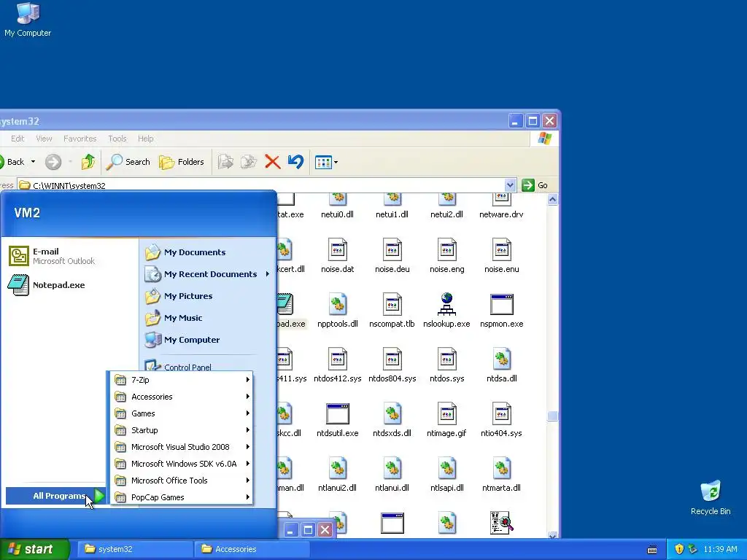Click the Move To toolbar icon
The image size is (747, 560).
point(225,162)
